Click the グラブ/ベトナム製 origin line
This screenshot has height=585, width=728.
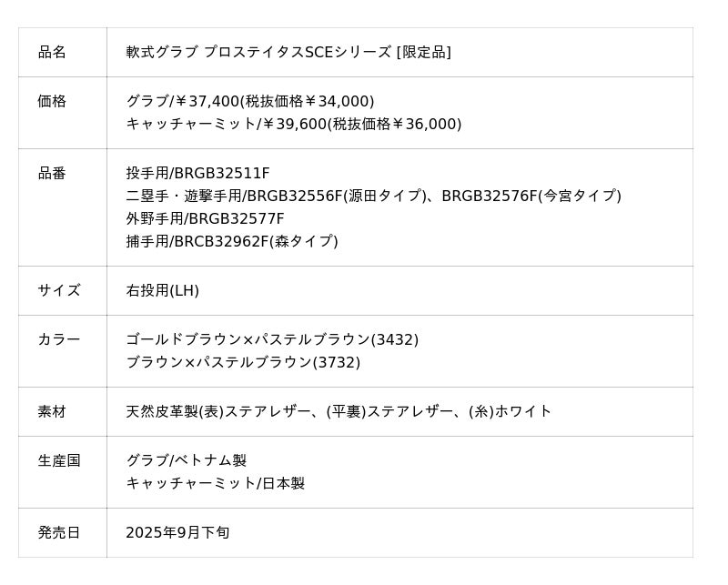[187, 460]
